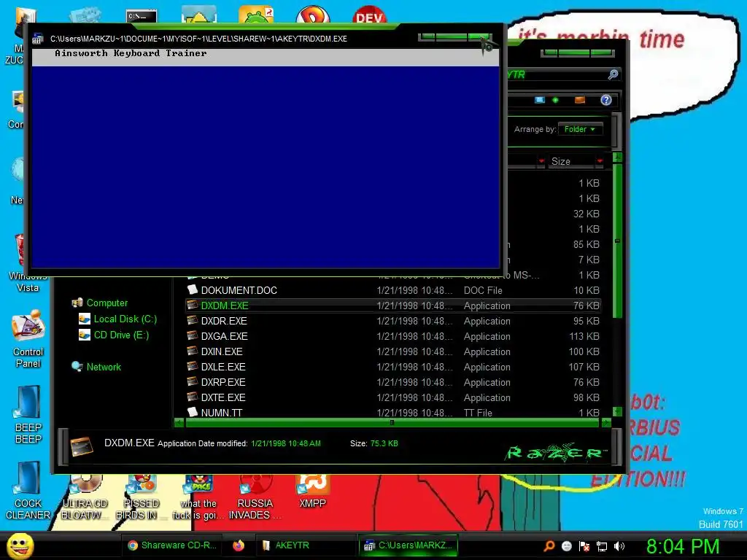747x560 pixels.
Task: Click the scroll down arrow of file list
Action: [617, 411]
